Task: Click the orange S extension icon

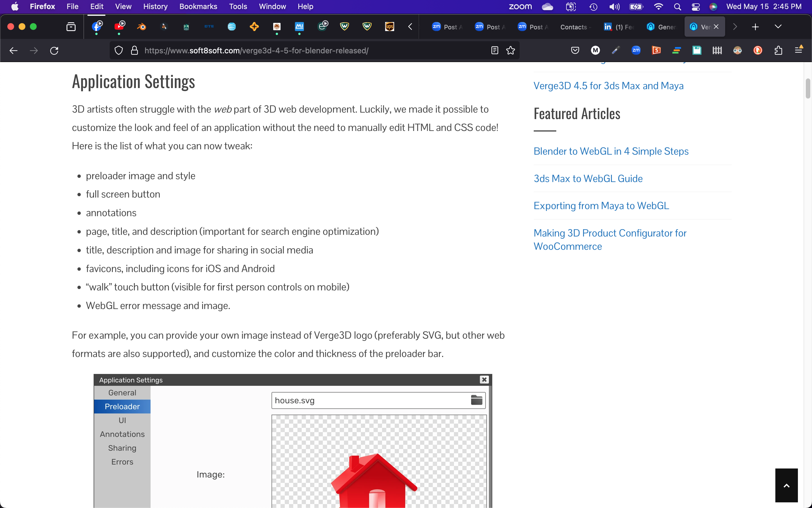Action: point(656,51)
